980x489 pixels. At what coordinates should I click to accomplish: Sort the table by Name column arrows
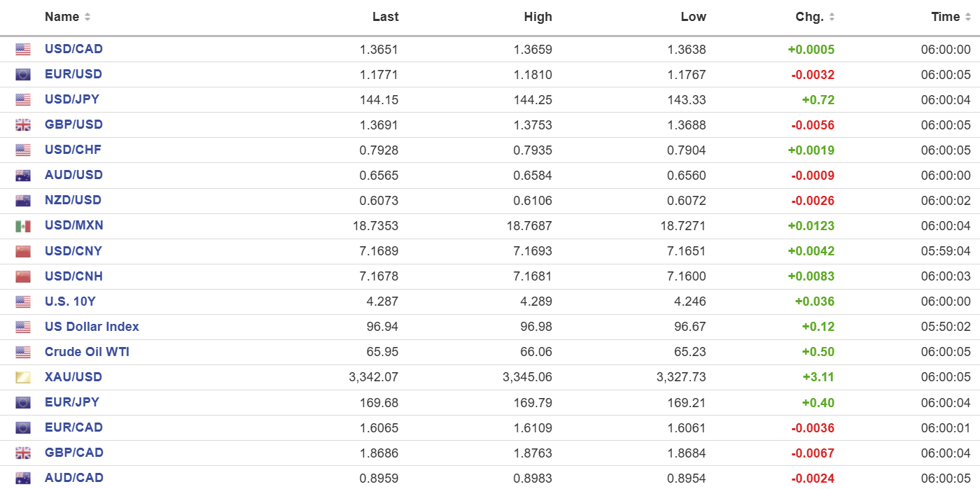87,17
